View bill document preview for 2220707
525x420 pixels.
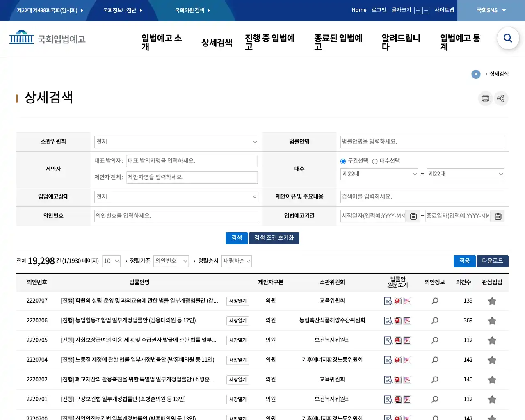388,301
